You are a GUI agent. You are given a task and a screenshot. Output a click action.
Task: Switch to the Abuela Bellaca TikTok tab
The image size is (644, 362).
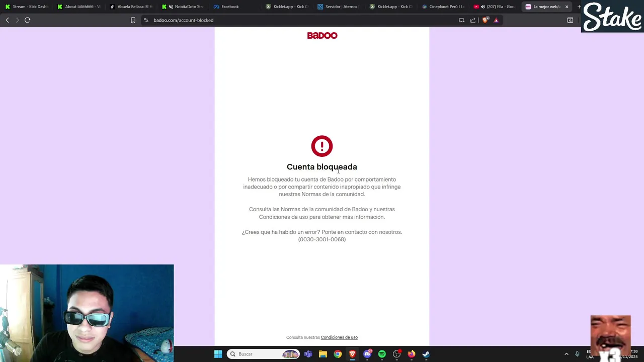[131, 7]
